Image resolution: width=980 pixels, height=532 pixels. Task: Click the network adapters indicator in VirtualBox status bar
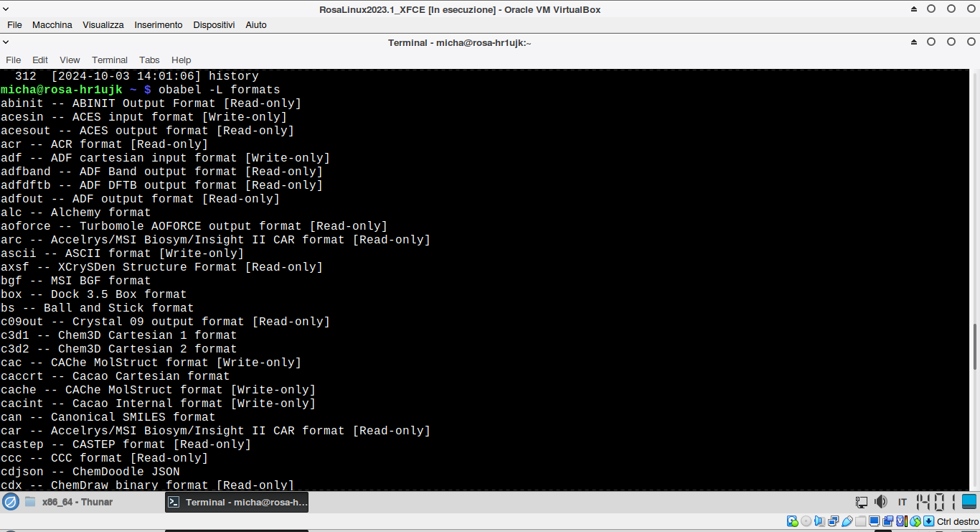tap(834, 521)
